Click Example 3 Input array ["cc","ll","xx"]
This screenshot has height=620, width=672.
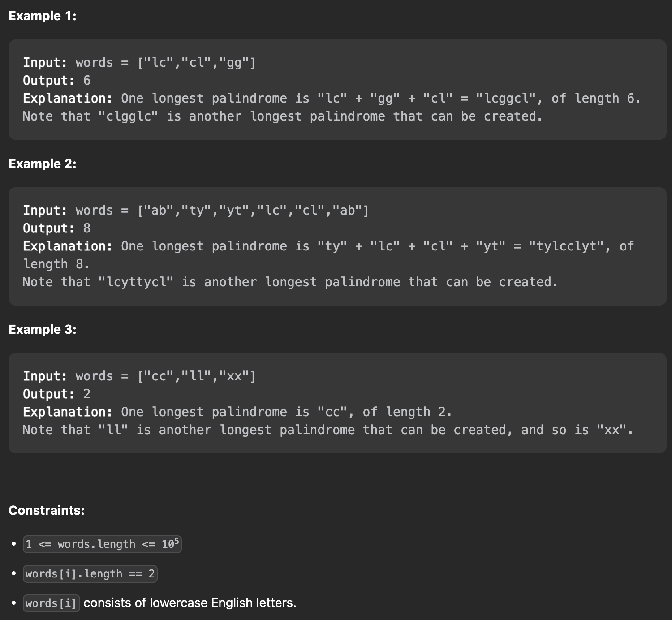coord(196,376)
